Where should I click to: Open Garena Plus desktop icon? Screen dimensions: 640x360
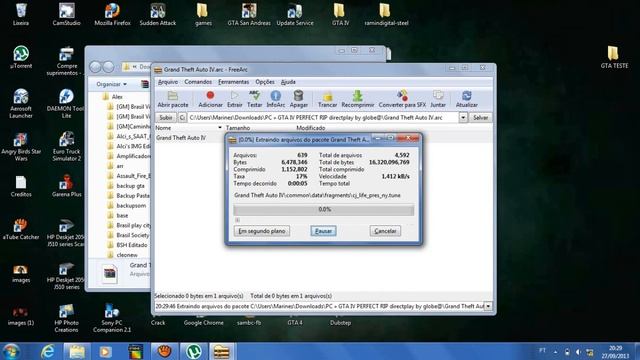coord(67,186)
